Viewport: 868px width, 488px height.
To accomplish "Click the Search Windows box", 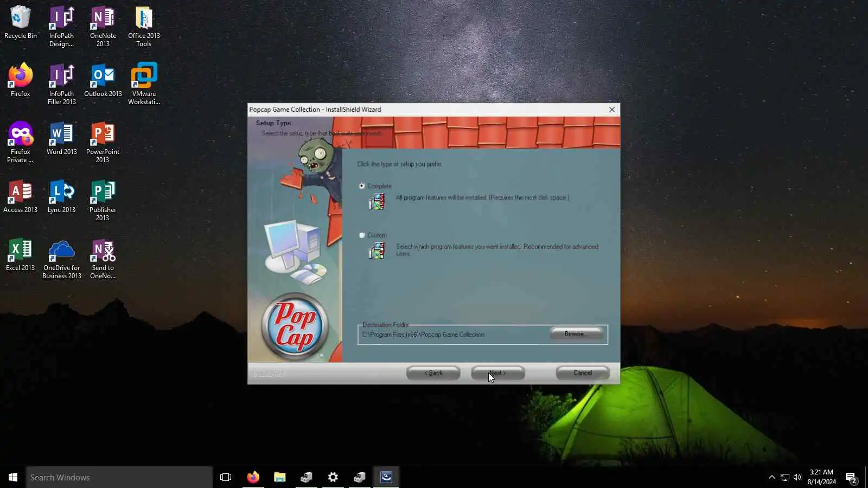I will coord(119,477).
